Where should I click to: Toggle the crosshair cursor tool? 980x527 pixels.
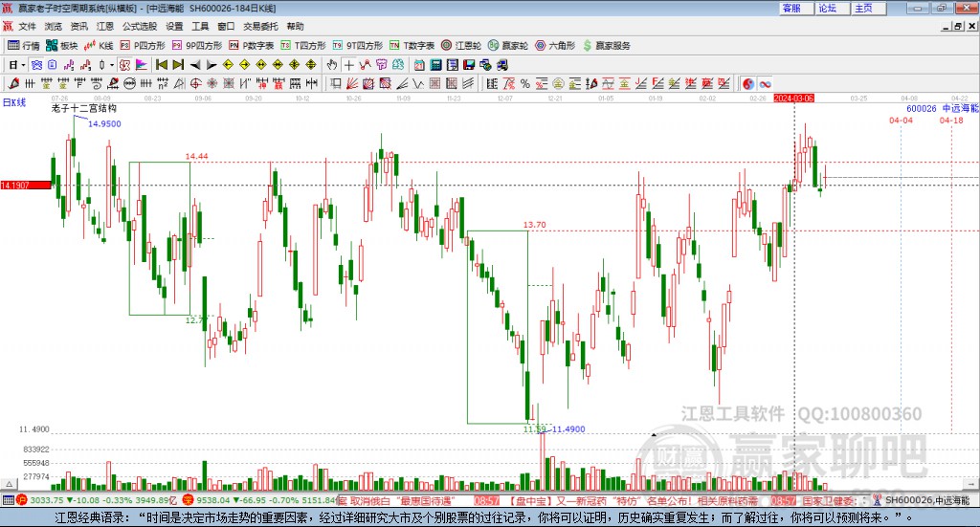(x=348, y=65)
